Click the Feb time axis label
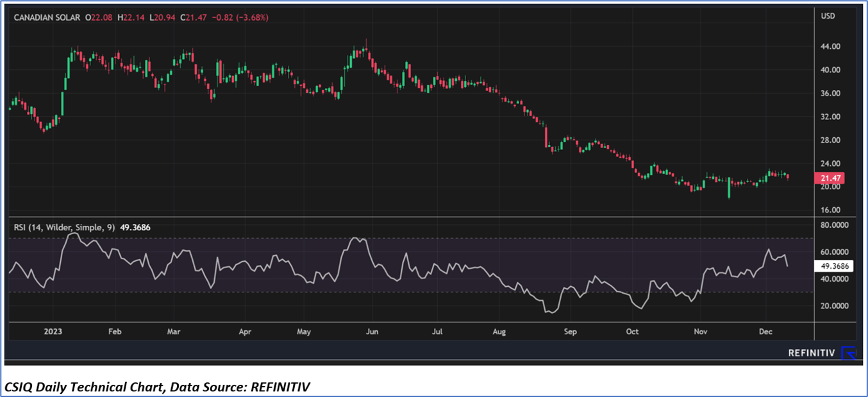Screen dimensions: 868x397 coord(115,332)
